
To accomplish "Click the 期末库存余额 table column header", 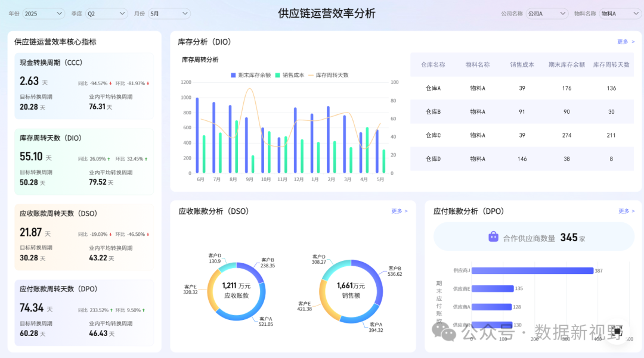I will pyautogui.click(x=566, y=64).
